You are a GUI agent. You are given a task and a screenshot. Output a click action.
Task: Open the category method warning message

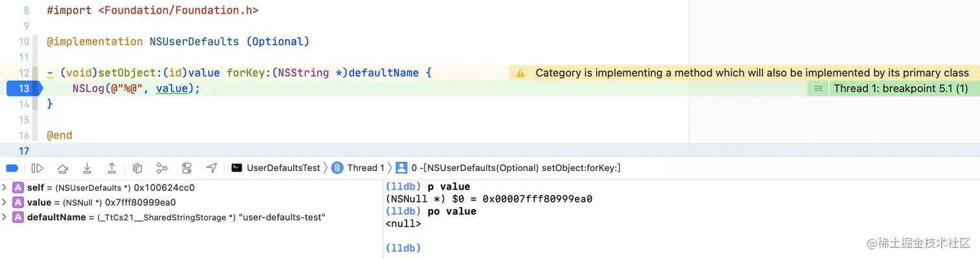coord(752,73)
